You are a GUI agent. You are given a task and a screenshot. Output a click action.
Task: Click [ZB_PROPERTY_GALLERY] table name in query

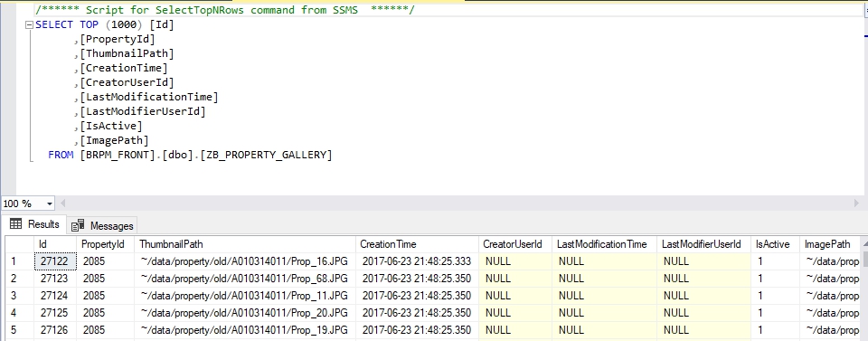point(266,155)
